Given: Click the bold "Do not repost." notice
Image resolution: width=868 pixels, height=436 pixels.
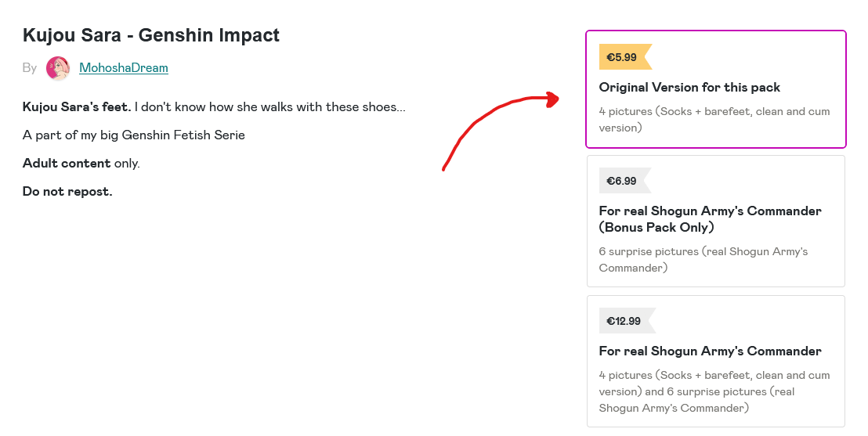Looking at the screenshot, I should point(67,192).
